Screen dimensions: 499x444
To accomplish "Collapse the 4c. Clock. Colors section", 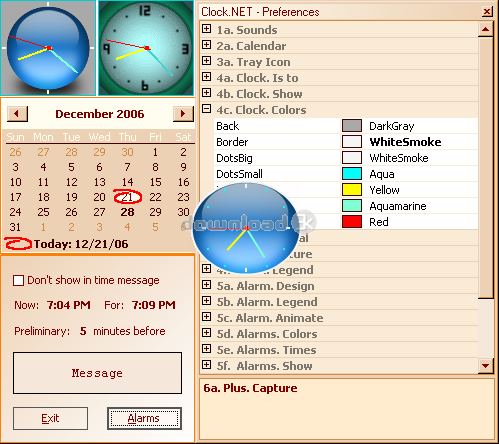I will pos(207,109).
